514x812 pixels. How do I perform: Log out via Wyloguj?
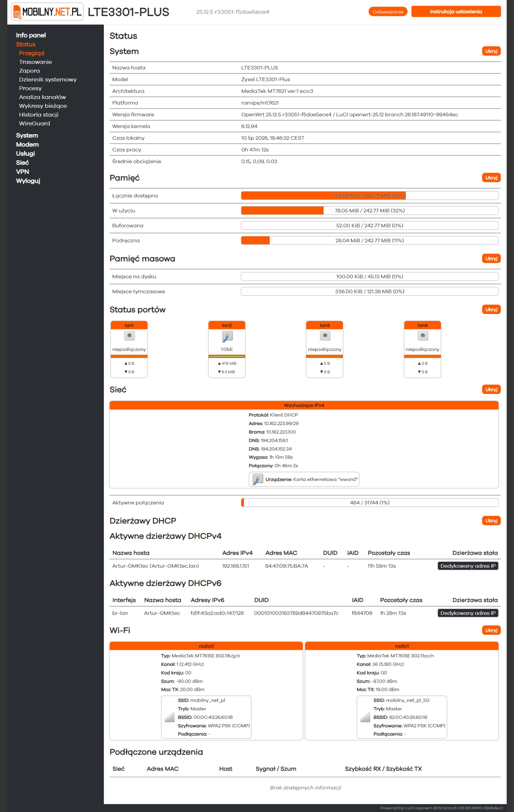pos(28,181)
